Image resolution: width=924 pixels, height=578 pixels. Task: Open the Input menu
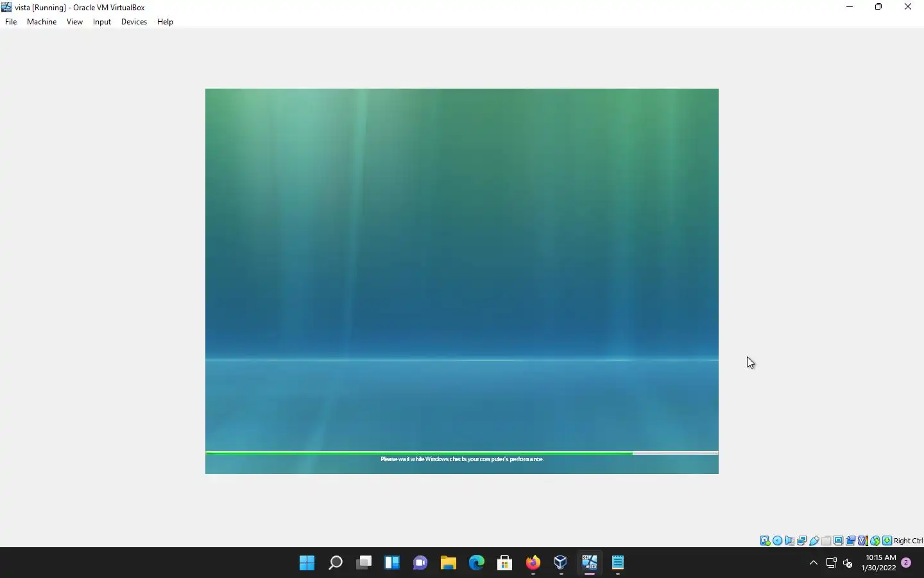pyautogui.click(x=102, y=22)
